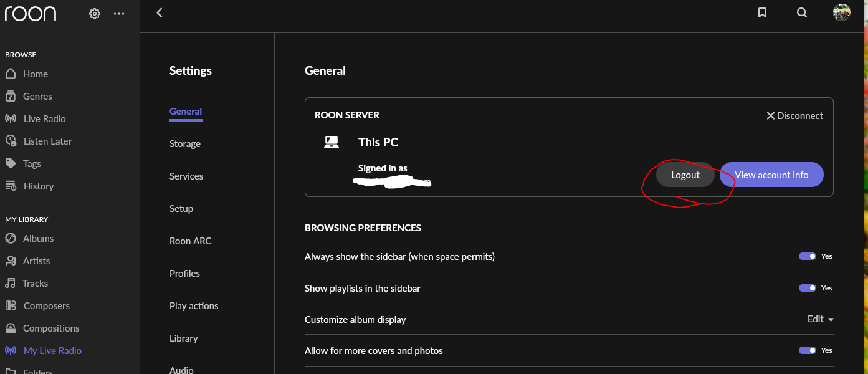Select the Storage settings tab
Viewport: 868px width, 374px height.
185,143
